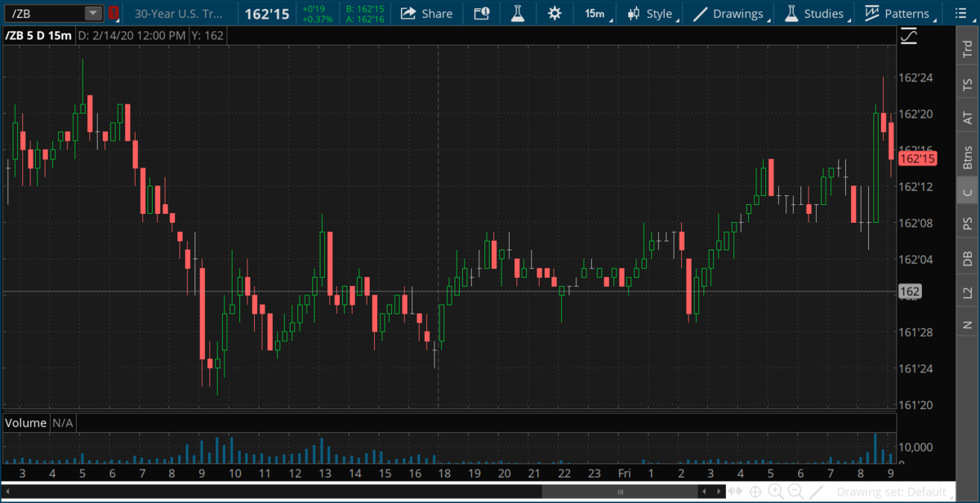Open the 15m timeframe selector

pos(595,13)
